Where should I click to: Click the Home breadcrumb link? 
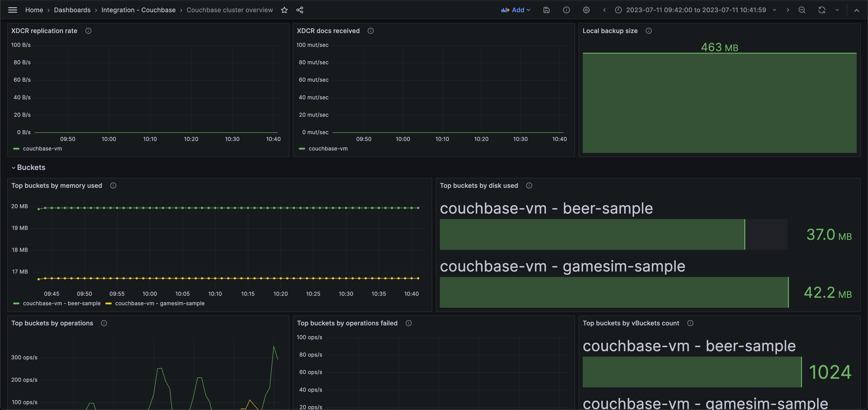pos(34,10)
